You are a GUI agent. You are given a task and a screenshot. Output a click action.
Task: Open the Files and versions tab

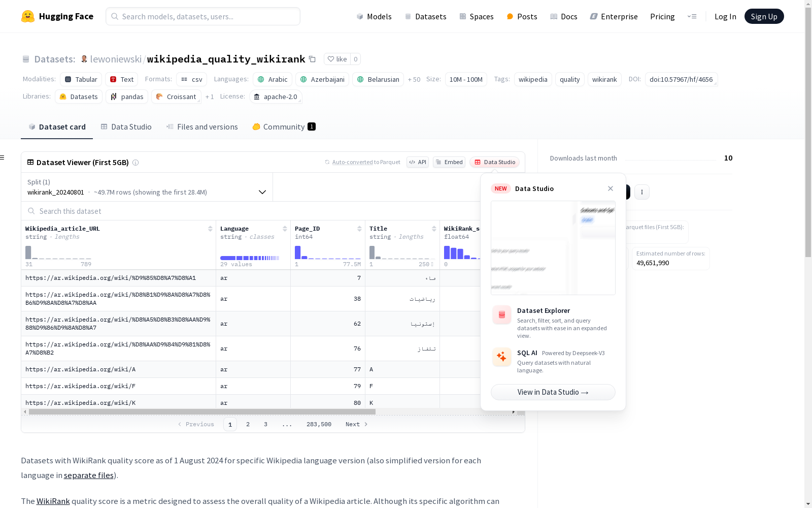[x=202, y=127]
